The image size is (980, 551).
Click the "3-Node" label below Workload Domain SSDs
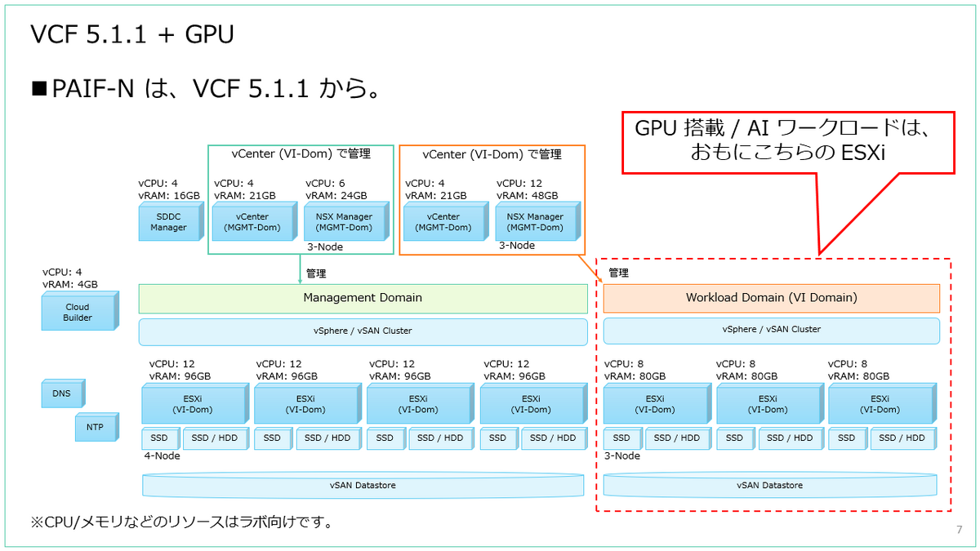[622, 456]
